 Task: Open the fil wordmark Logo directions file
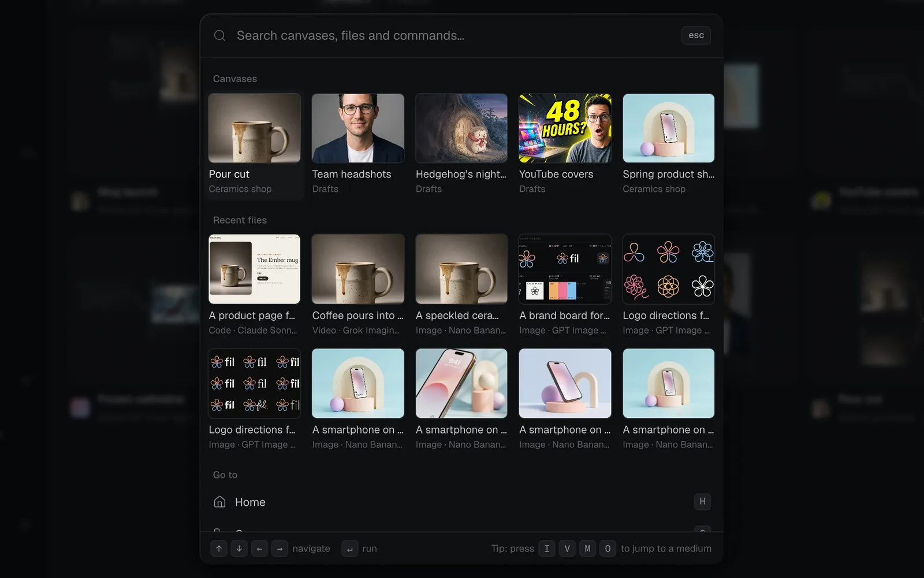coord(254,399)
